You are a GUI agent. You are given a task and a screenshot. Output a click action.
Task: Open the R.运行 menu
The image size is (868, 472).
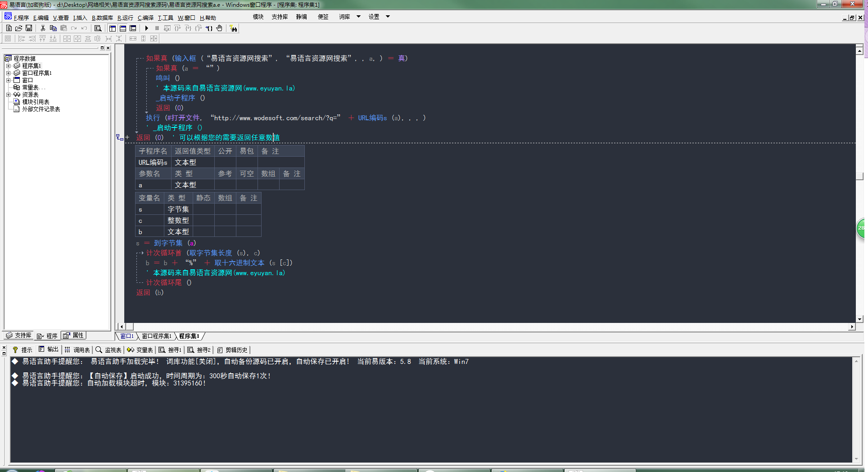coord(125,18)
